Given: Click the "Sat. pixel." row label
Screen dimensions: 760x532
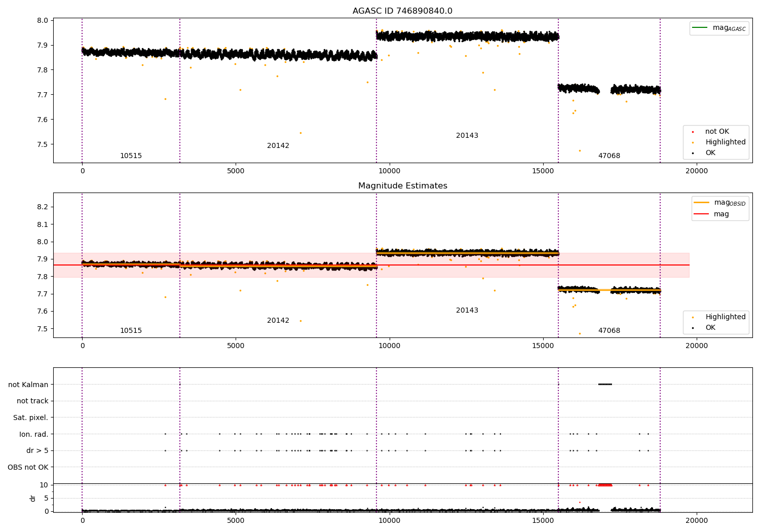Looking at the screenshot, I should (31, 417).
